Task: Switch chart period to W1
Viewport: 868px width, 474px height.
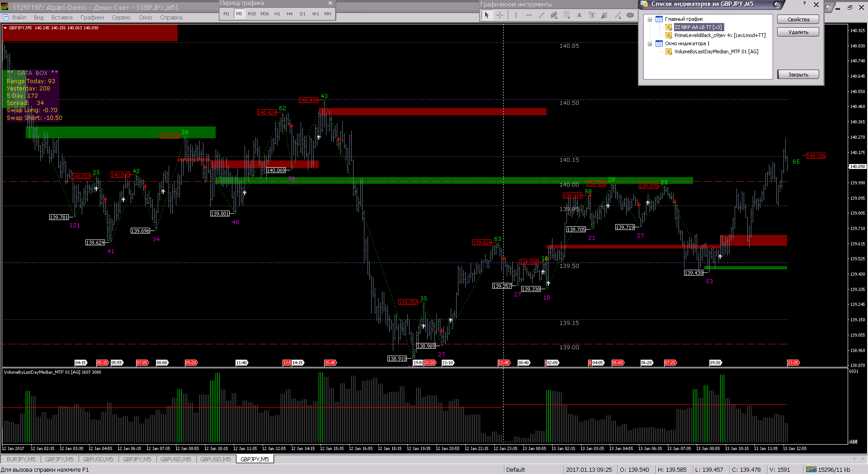Action: click(x=315, y=14)
